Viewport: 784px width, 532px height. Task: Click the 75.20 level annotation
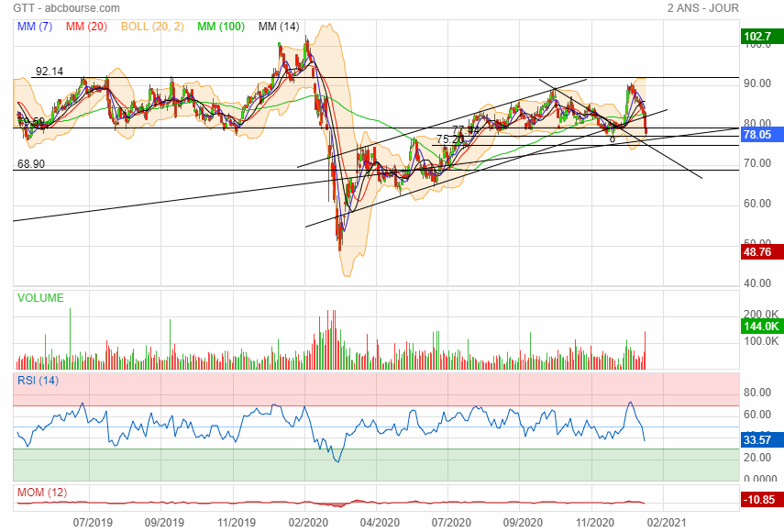(450, 139)
